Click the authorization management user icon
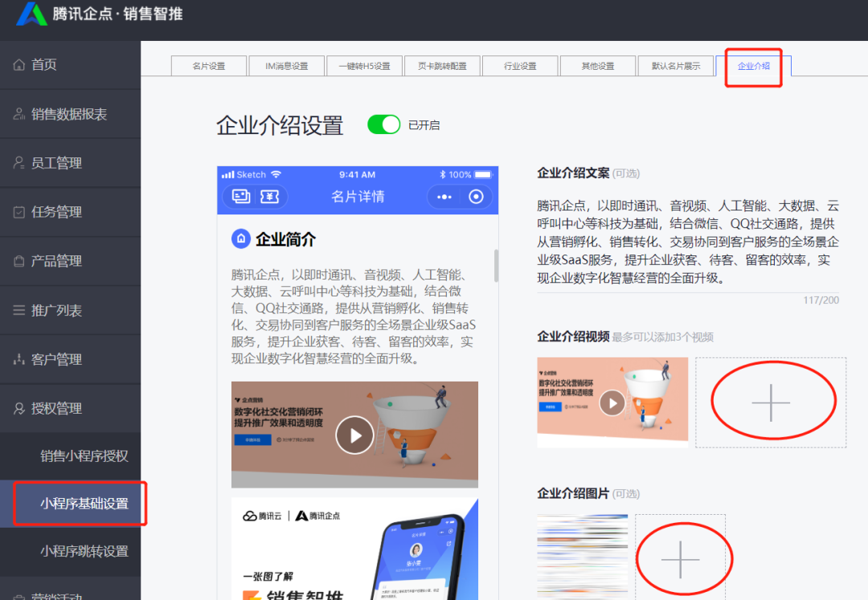 (18, 408)
